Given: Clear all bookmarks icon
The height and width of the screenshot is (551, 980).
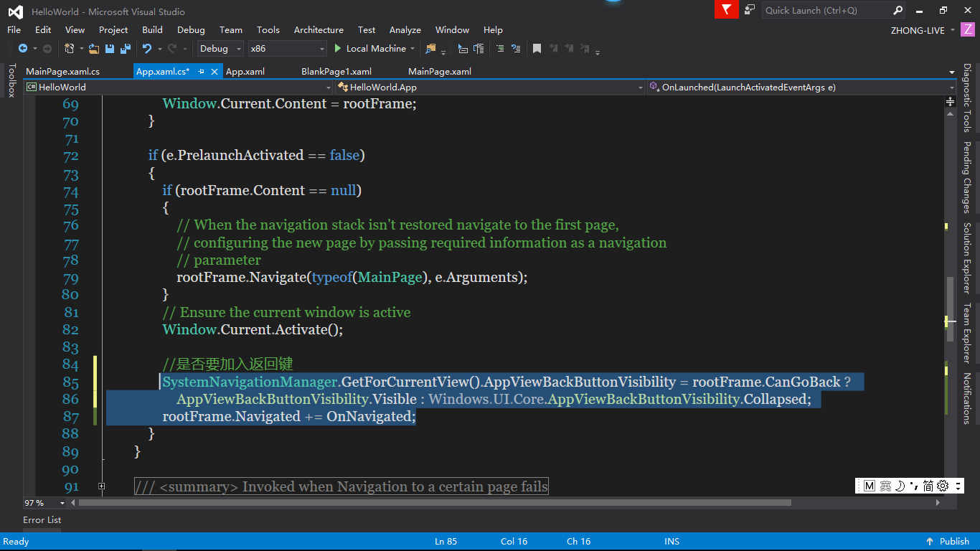Looking at the screenshot, I should pyautogui.click(x=586, y=49).
